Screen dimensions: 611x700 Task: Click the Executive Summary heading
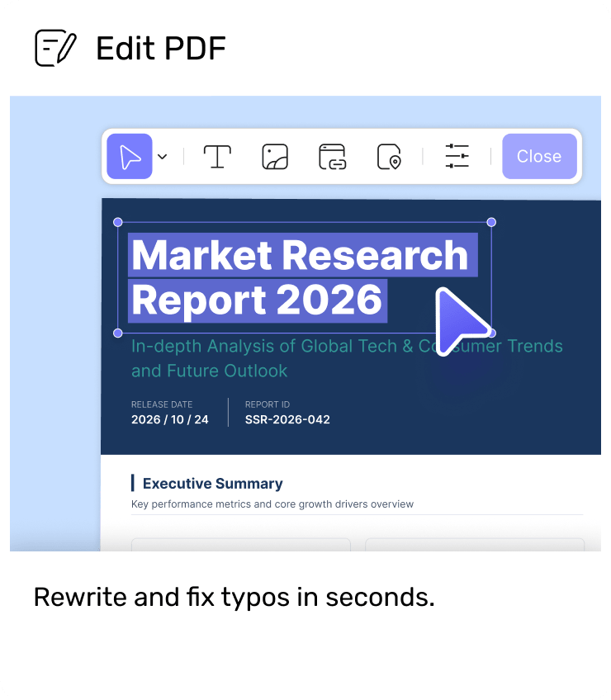click(212, 484)
